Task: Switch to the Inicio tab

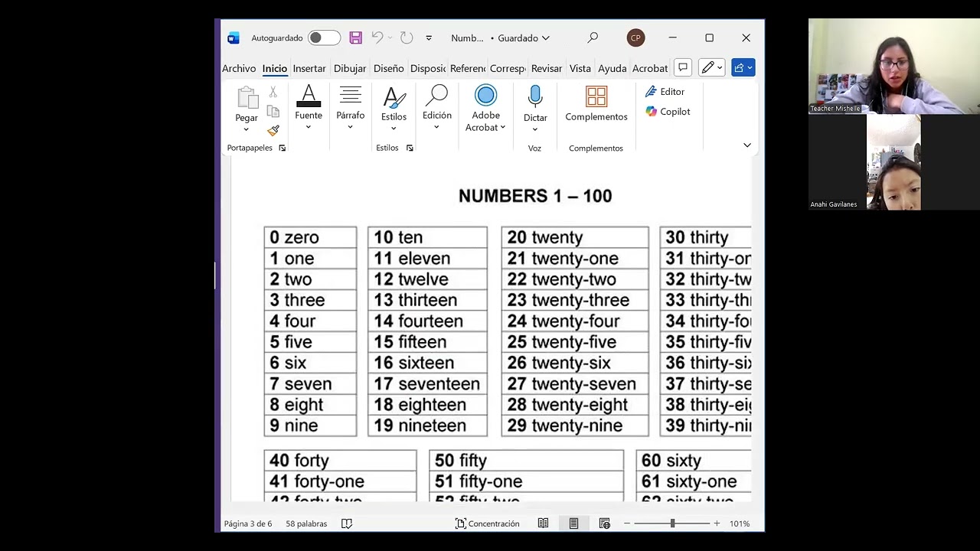Action: (275, 68)
